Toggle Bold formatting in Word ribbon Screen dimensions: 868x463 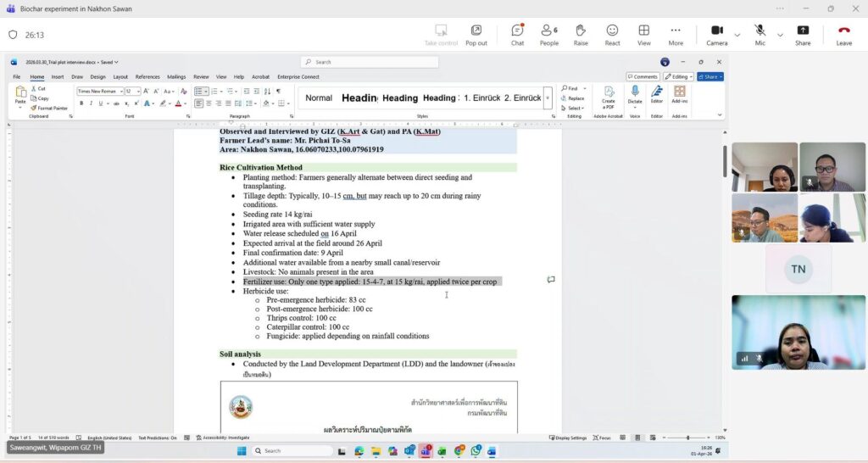[x=81, y=103]
